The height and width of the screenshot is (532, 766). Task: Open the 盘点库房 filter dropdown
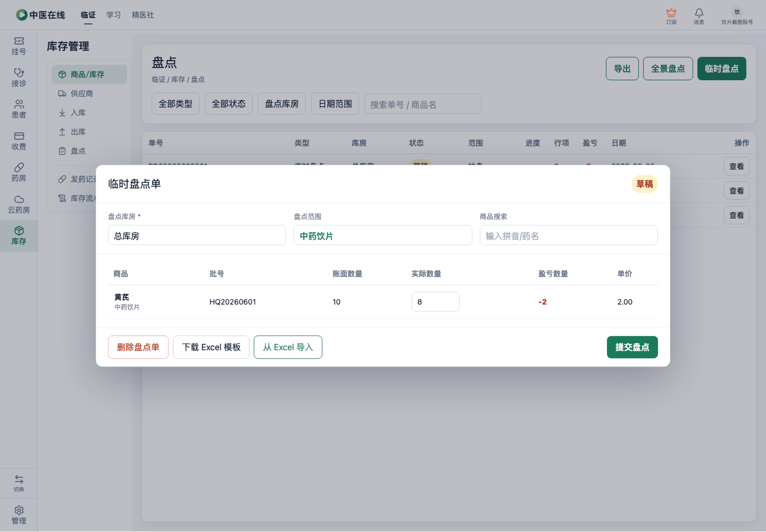coord(282,104)
